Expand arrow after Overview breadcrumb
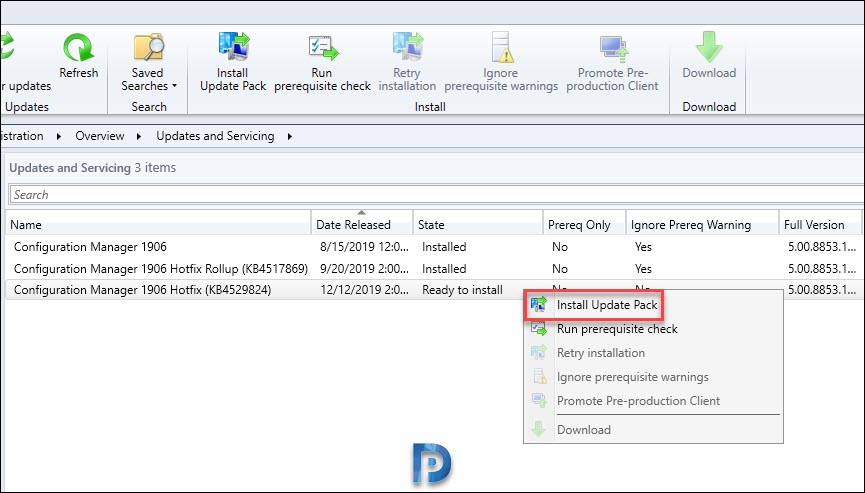The height and width of the screenshot is (493, 865). (139, 136)
